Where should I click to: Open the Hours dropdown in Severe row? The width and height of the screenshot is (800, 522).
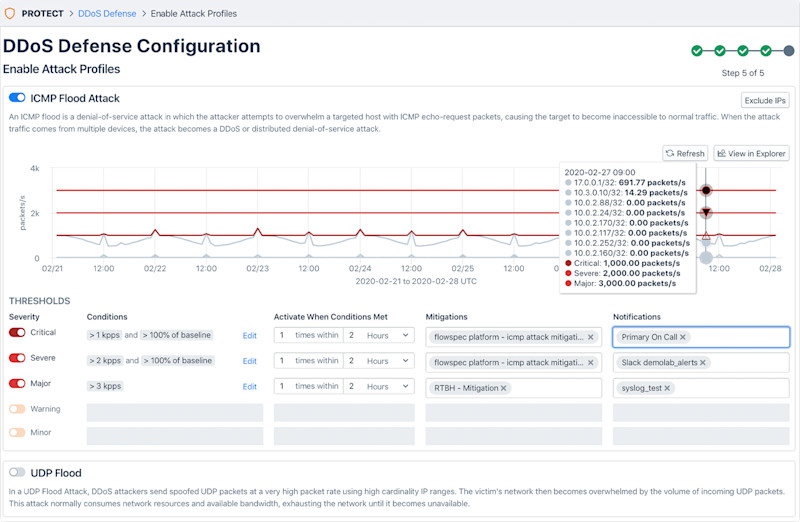388,361
